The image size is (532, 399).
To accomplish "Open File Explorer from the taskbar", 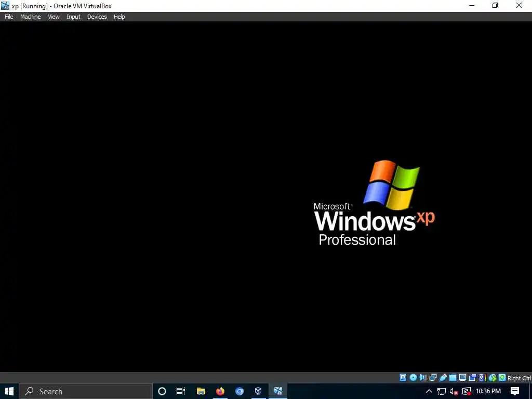I will click(x=201, y=391).
